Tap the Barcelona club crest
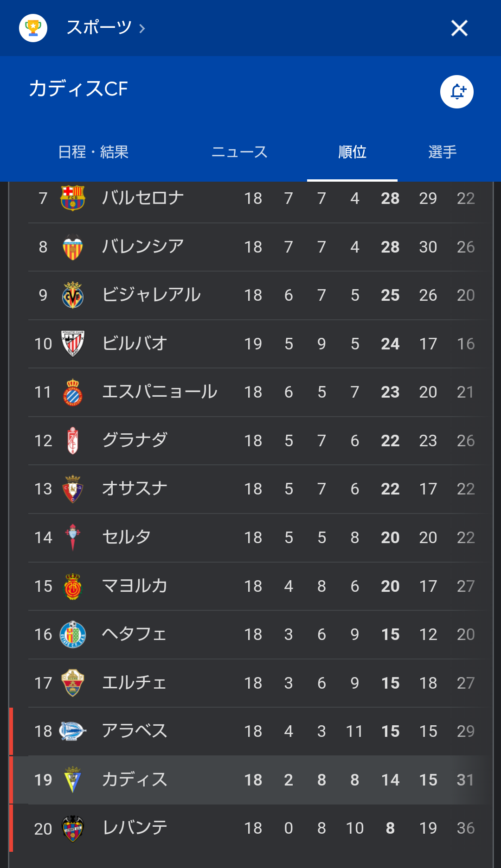 coord(73,198)
